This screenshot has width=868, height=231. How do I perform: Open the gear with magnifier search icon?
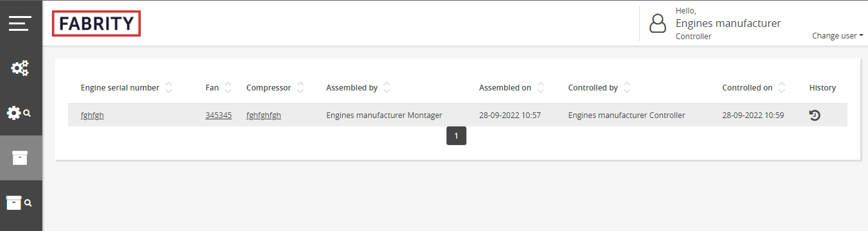coord(19,113)
